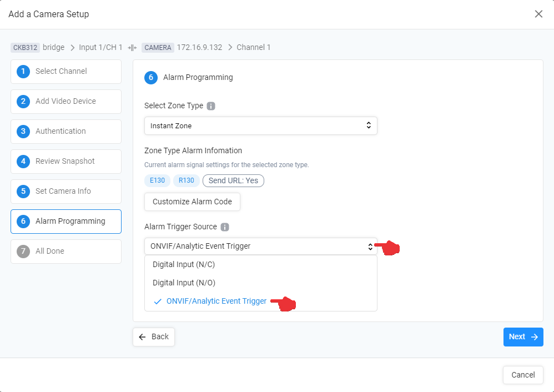Image resolution: width=554 pixels, height=392 pixels.
Task: Go Back to previous step
Action: pyautogui.click(x=154, y=337)
